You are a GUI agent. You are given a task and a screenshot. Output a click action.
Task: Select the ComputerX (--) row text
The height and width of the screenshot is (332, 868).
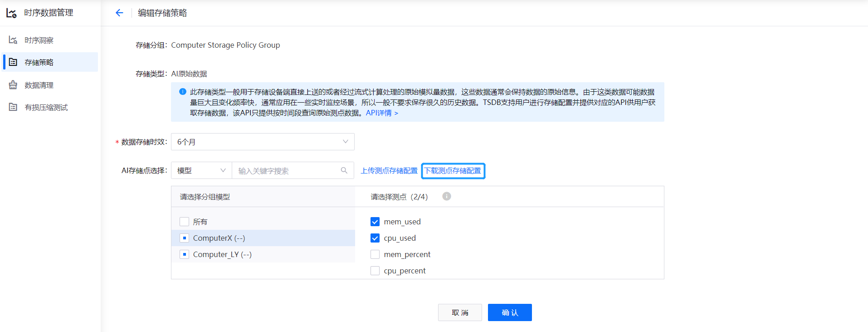(219, 238)
